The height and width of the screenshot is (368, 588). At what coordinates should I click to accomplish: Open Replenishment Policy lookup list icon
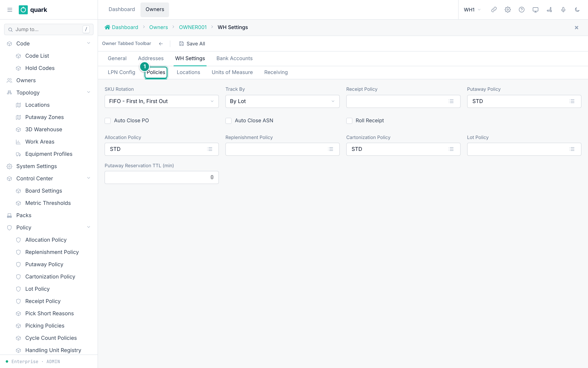(x=330, y=149)
